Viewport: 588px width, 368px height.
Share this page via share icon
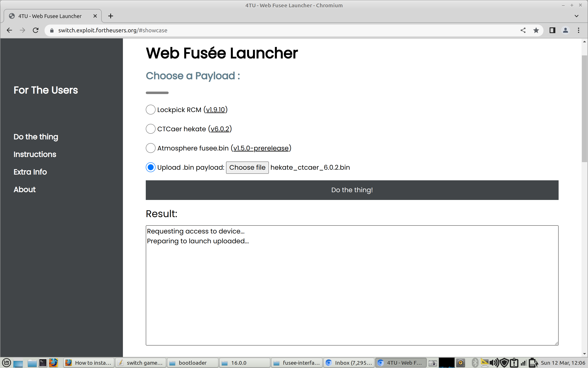pos(523,30)
